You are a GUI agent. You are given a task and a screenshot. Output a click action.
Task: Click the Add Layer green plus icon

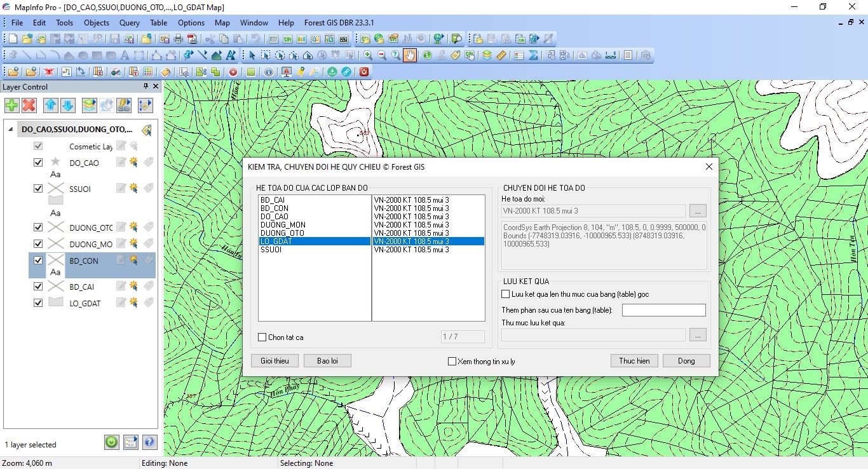pos(11,105)
